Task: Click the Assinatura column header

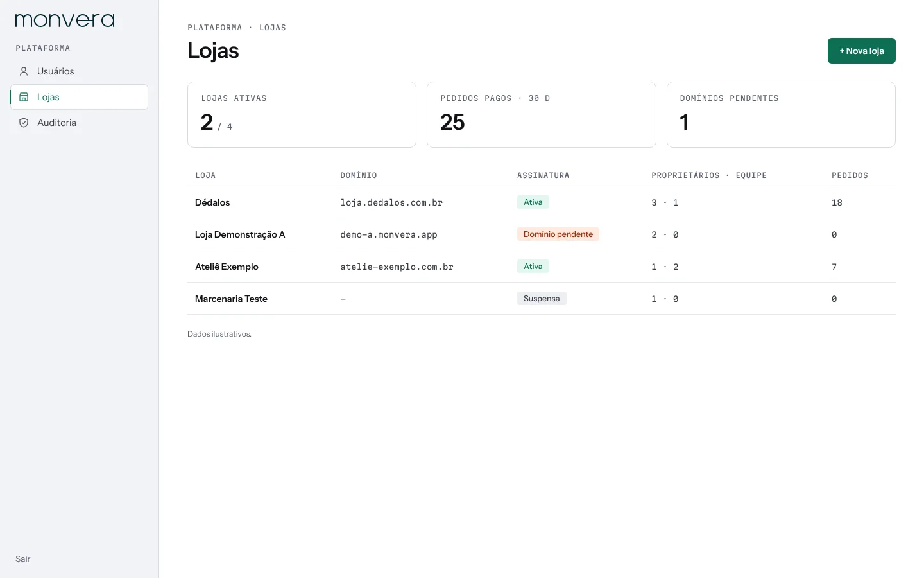Action: click(543, 175)
